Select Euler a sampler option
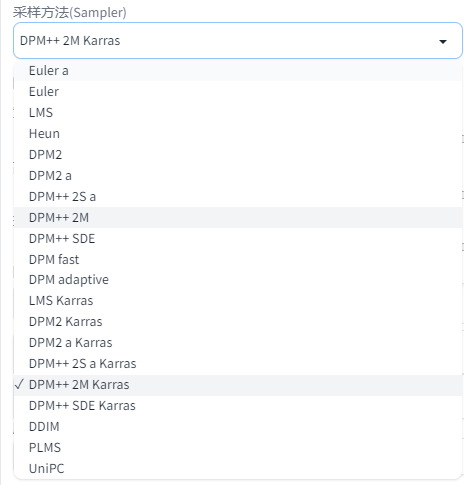Viewport: 464px width, 485px height. coord(238,71)
